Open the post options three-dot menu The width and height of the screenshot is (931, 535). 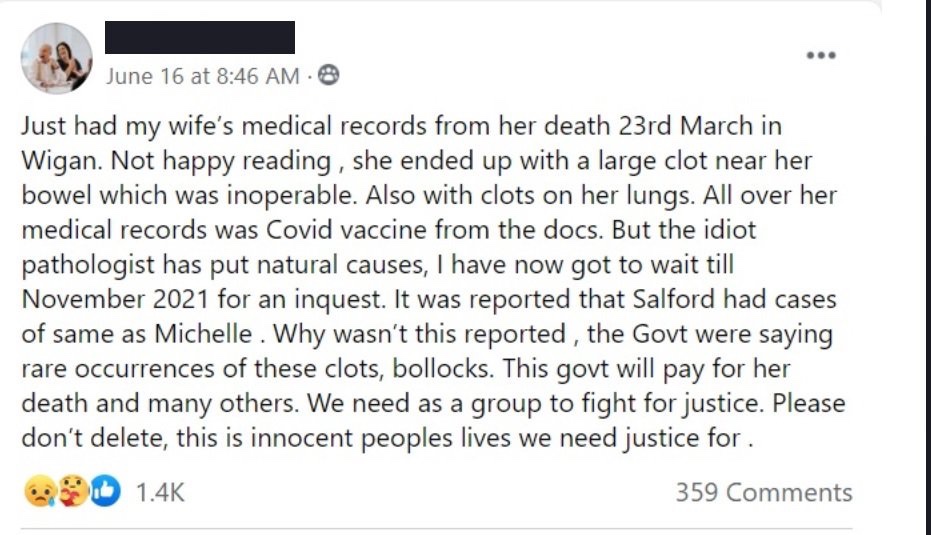pyautogui.click(x=820, y=56)
